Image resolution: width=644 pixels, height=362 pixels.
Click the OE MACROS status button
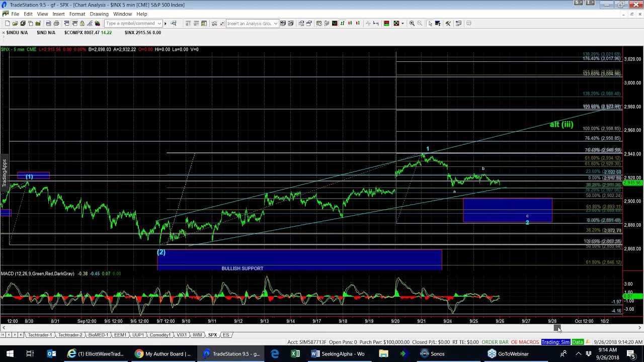point(524,342)
